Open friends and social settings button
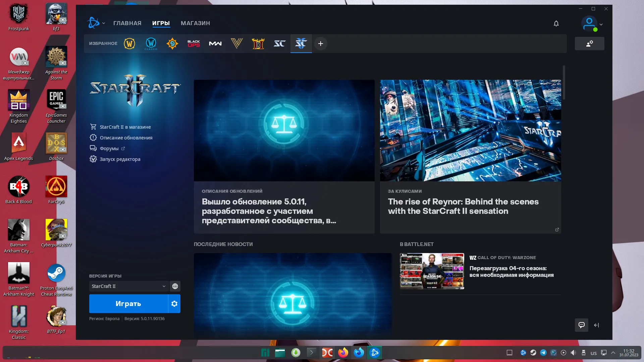Viewport: 644px width, 362px height. click(589, 44)
